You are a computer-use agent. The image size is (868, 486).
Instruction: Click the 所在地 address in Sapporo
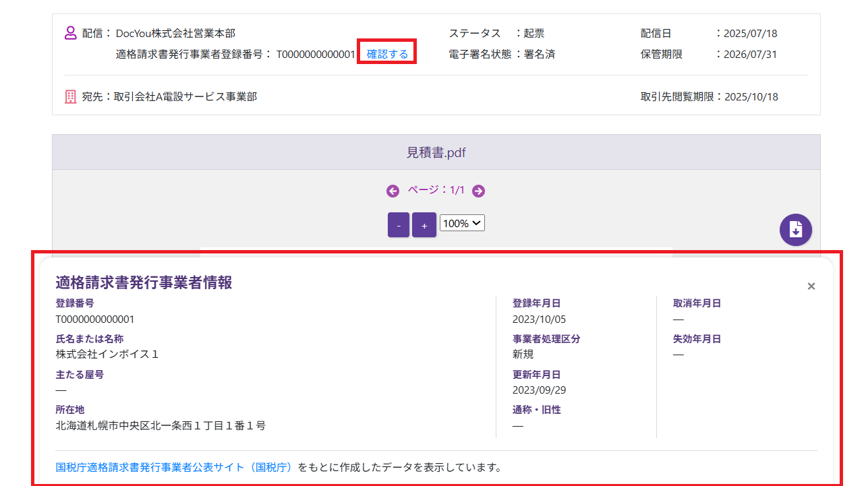(161, 425)
